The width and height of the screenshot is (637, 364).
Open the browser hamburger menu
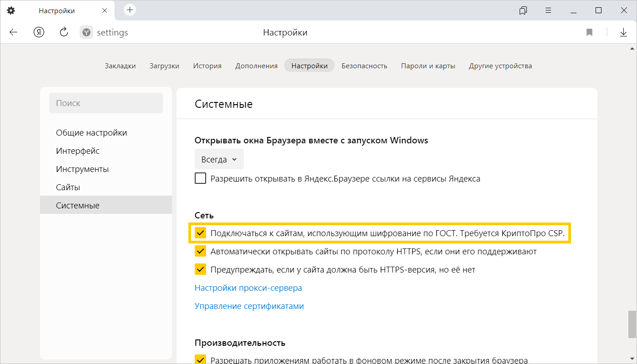click(x=548, y=10)
